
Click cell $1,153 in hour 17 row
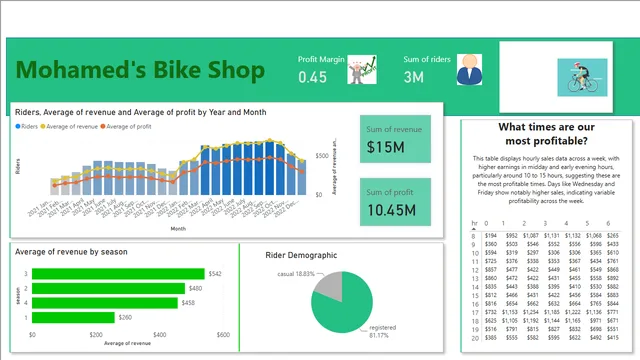coord(510,312)
